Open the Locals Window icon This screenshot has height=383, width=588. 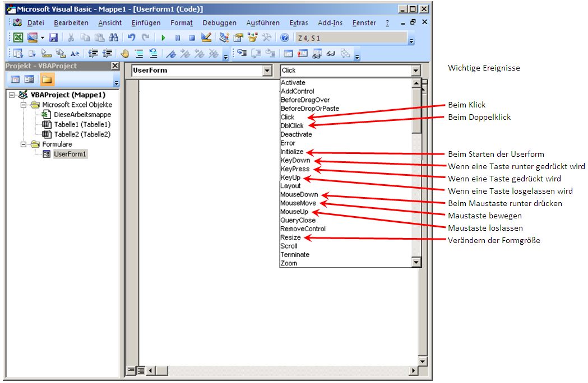point(288,54)
